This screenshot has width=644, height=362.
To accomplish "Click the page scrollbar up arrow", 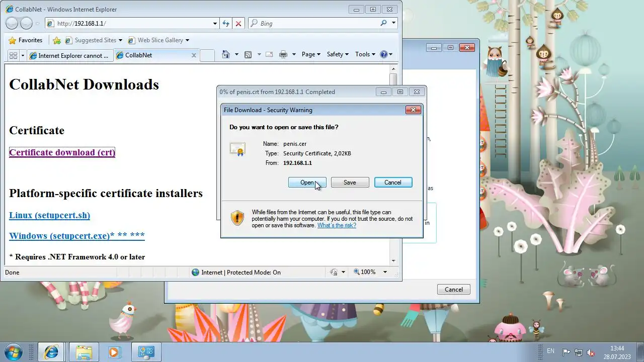I will click(x=393, y=69).
